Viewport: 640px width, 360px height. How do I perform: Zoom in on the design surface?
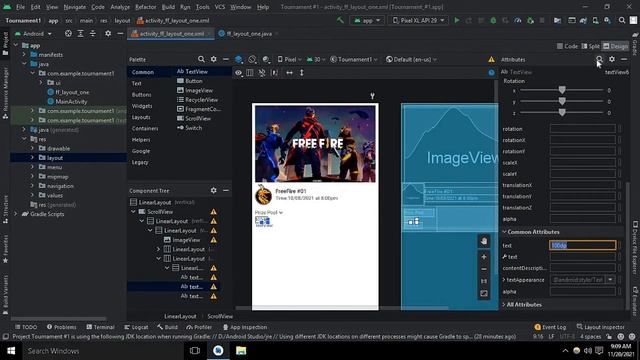[484, 257]
